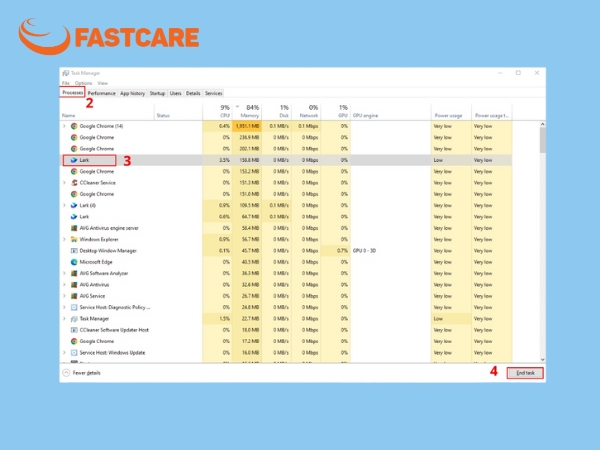Click Chrome icon in the 151.0 MB row
The width and height of the screenshot is (600, 450).
74,194
